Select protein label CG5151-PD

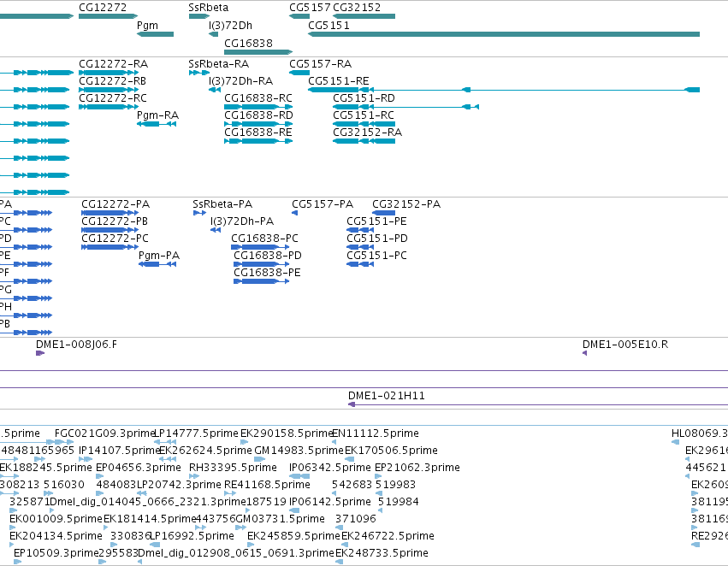tap(377, 239)
